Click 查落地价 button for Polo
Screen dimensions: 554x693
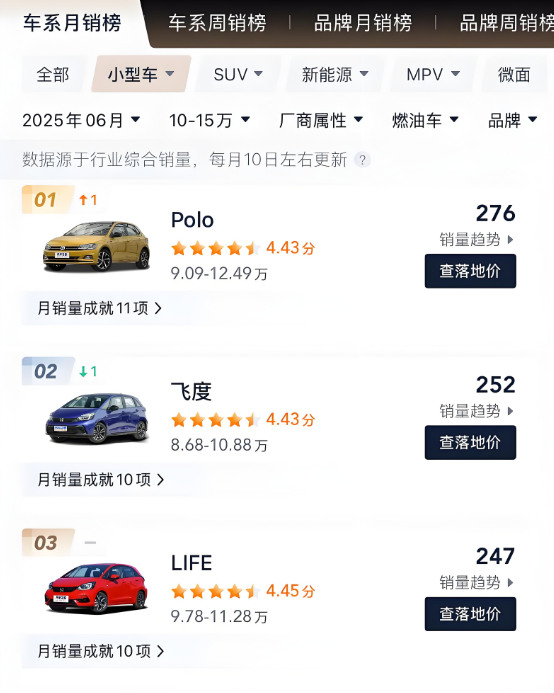click(x=470, y=271)
